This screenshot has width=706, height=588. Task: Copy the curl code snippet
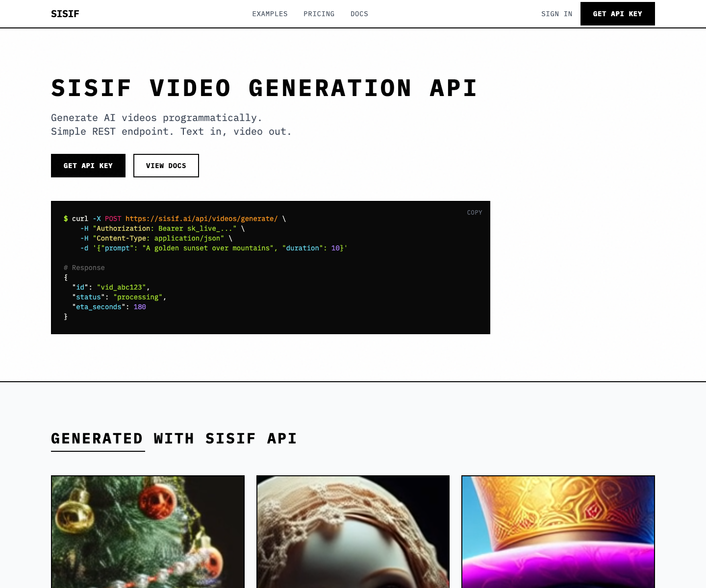pos(475,213)
